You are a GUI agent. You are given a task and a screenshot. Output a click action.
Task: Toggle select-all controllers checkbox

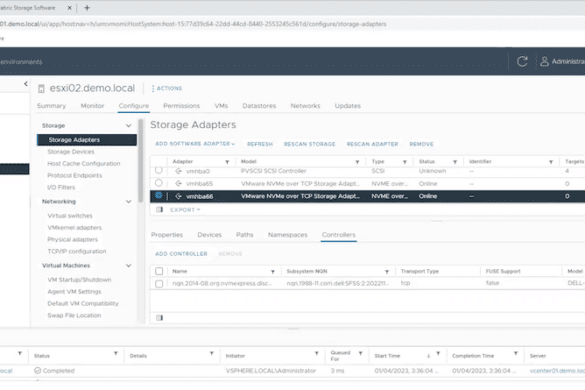pyautogui.click(x=159, y=271)
